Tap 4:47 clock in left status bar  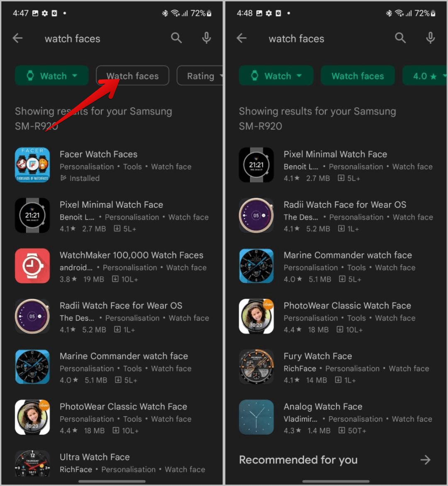20,13
